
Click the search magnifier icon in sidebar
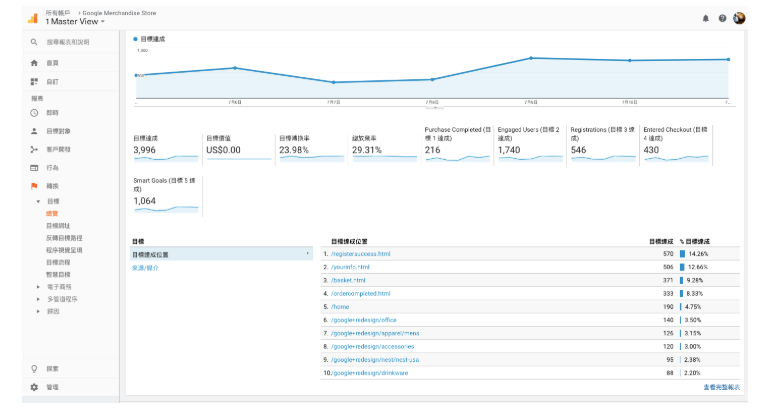(x=34, y=42)
